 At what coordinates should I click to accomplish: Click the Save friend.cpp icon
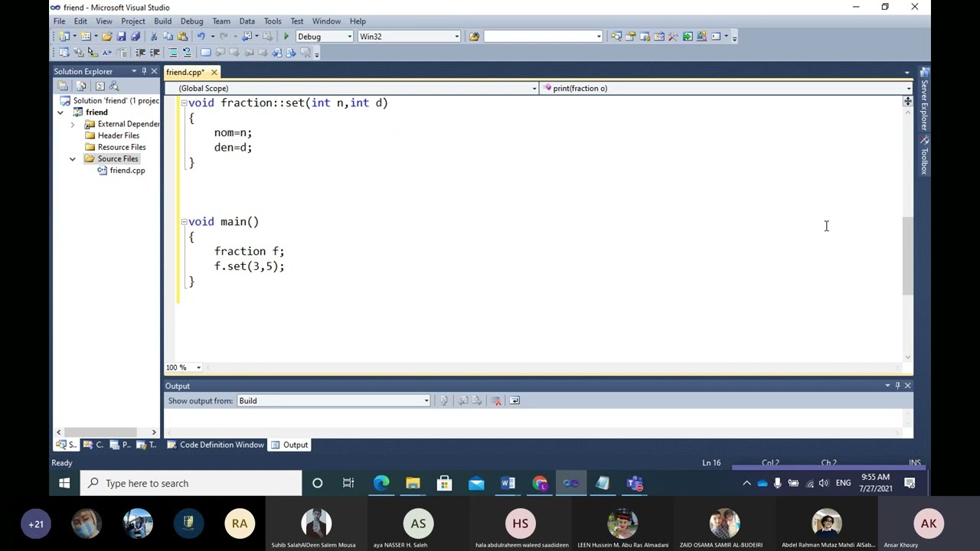(121, 36)
